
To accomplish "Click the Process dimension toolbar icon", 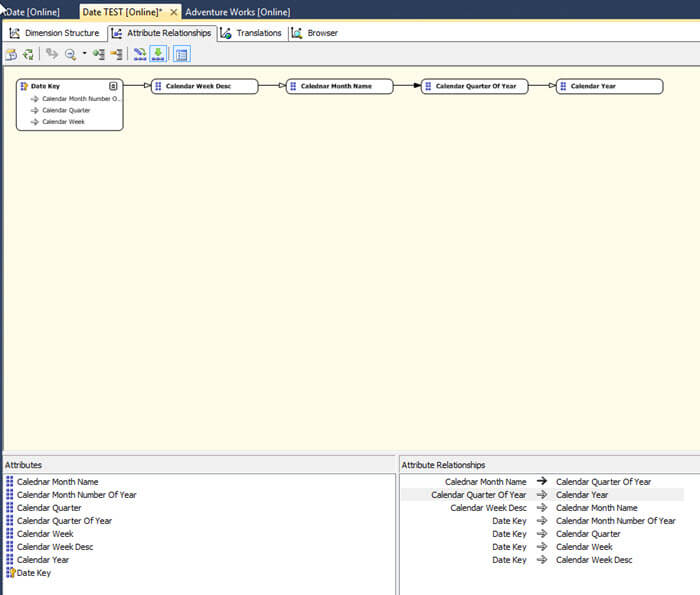I will coord(11,54).
